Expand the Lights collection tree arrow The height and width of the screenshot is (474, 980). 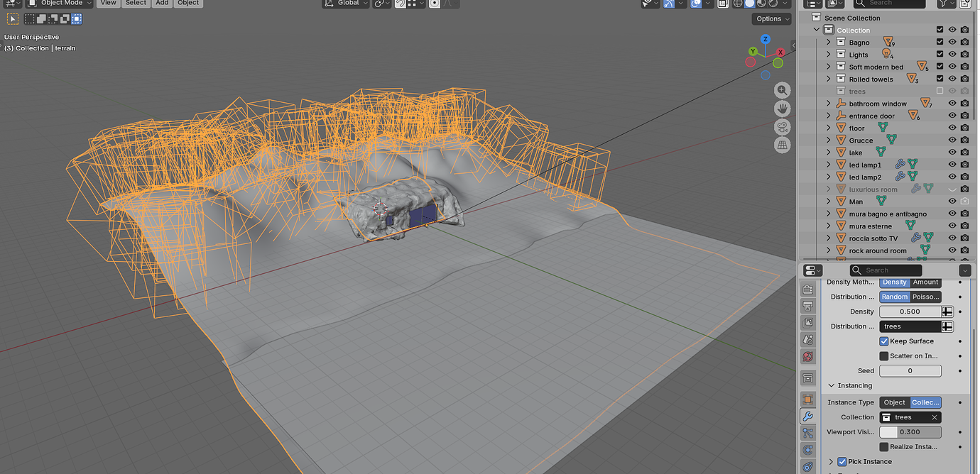point(828,55)
